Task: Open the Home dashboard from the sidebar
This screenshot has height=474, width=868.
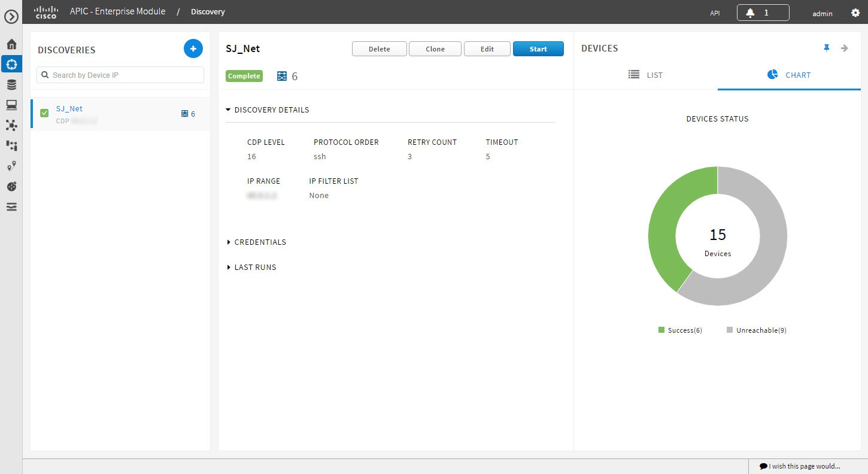Action: pyautogui.click(x=11, y=44)
